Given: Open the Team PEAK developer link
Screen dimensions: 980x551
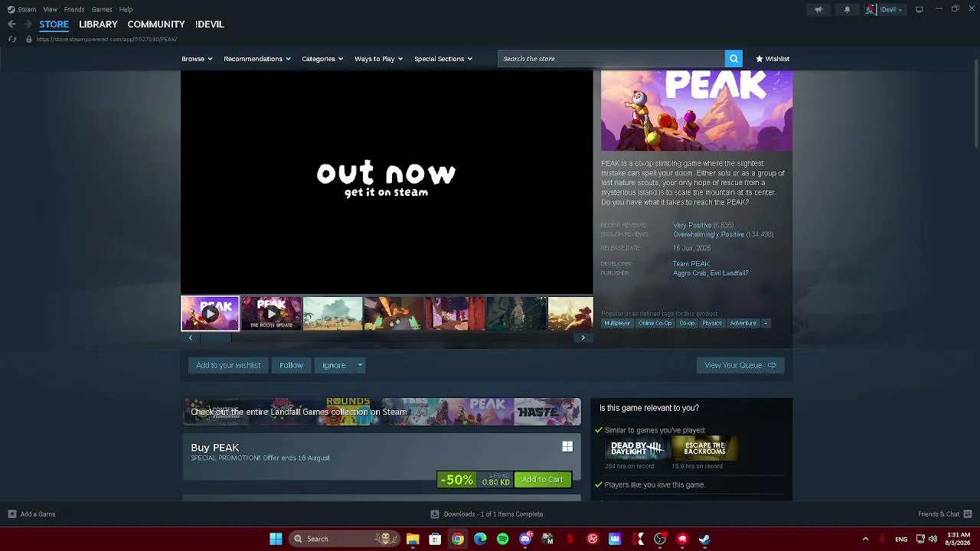Looking at the screenshot, I should 691,264.
